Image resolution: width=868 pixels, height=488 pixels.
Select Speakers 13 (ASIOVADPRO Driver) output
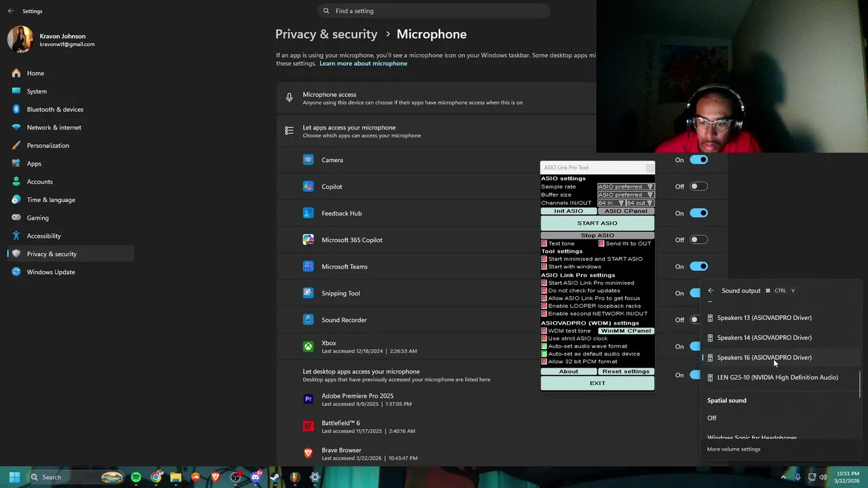pyautogui.click(x=781, y=318)
